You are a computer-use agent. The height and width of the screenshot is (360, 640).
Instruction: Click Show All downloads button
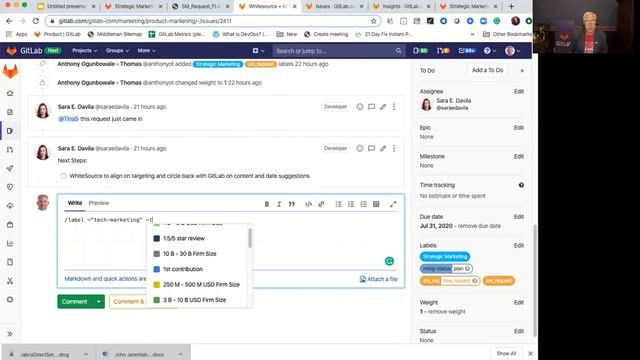point(506,353)
